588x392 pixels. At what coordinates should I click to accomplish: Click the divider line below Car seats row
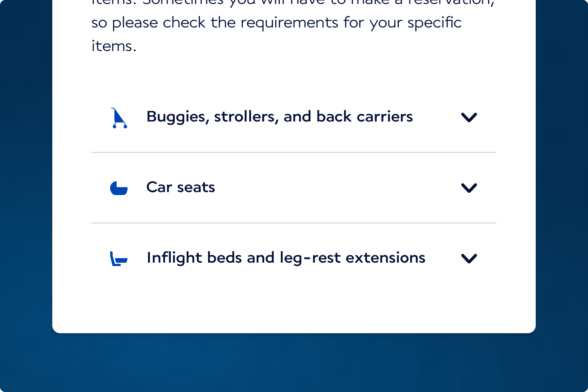pyautogui.click(x=294, y=223)
